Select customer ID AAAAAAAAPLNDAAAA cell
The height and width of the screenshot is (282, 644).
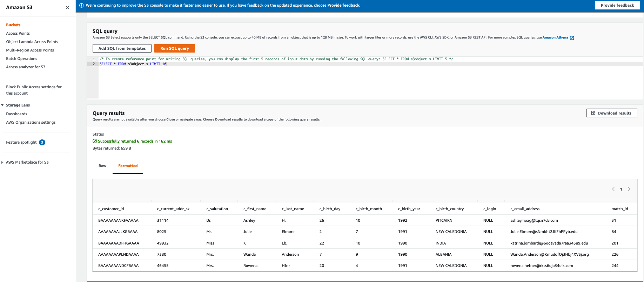pyautogui.click(x=119, y=254)
